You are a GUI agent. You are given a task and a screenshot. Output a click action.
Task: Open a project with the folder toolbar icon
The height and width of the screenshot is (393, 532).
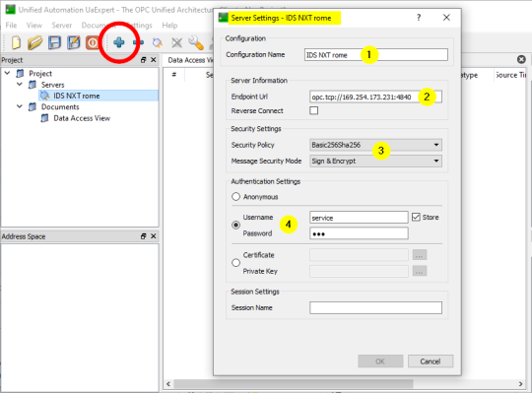[34, 42]
